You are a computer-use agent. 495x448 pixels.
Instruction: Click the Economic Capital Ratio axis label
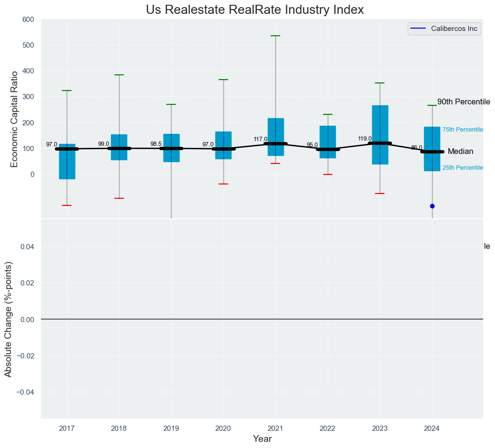click(14, 119)
